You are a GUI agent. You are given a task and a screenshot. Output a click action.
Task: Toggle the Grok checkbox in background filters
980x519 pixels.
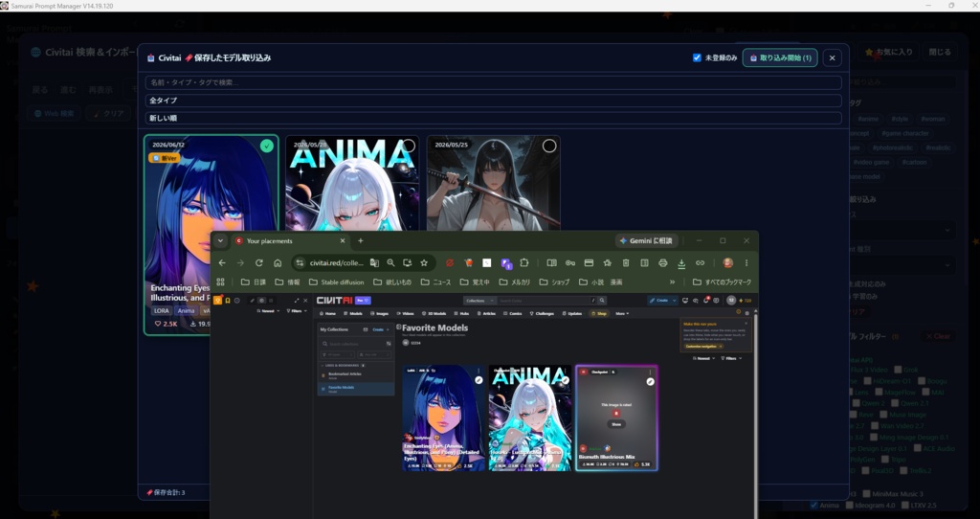pyautogui.click(x=898, y=370)
